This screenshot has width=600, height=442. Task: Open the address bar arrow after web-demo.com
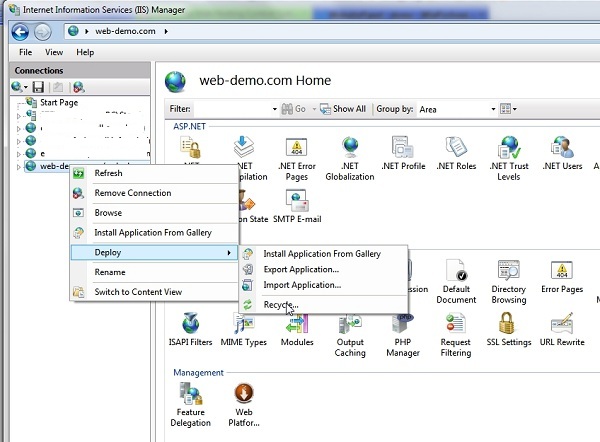[166, 31]
